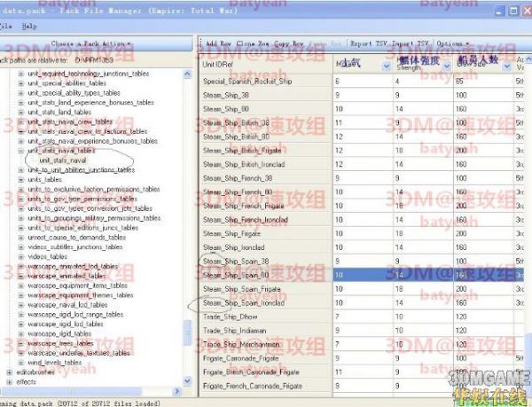Open the Choose a Pack Action dropdown

tap(91, 43)
